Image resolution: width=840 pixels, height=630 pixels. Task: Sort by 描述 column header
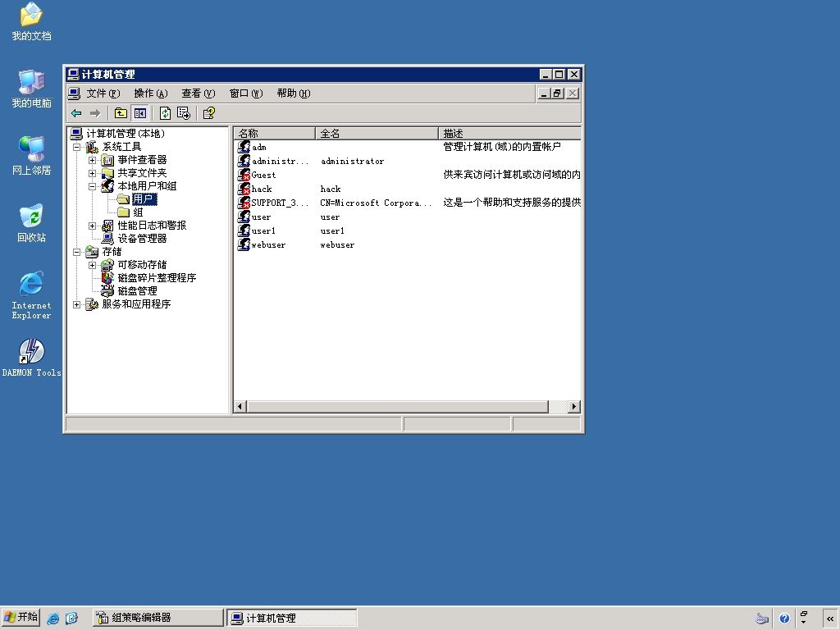510,133
